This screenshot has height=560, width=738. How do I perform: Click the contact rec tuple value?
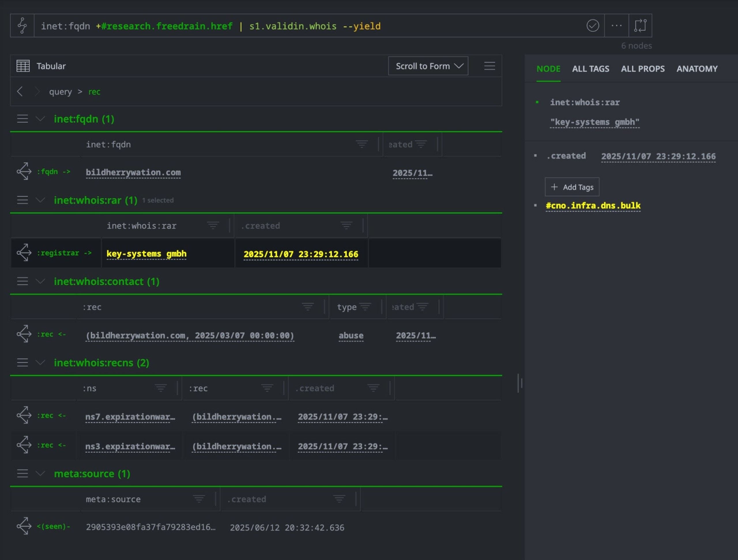coord(190,335)
